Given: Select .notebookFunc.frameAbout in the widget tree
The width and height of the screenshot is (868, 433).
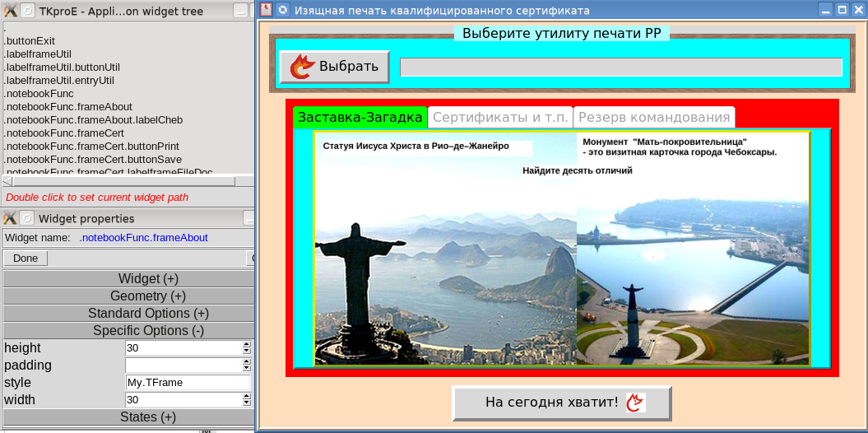Looking at the screenshot, I should click(x=67, y=107).
